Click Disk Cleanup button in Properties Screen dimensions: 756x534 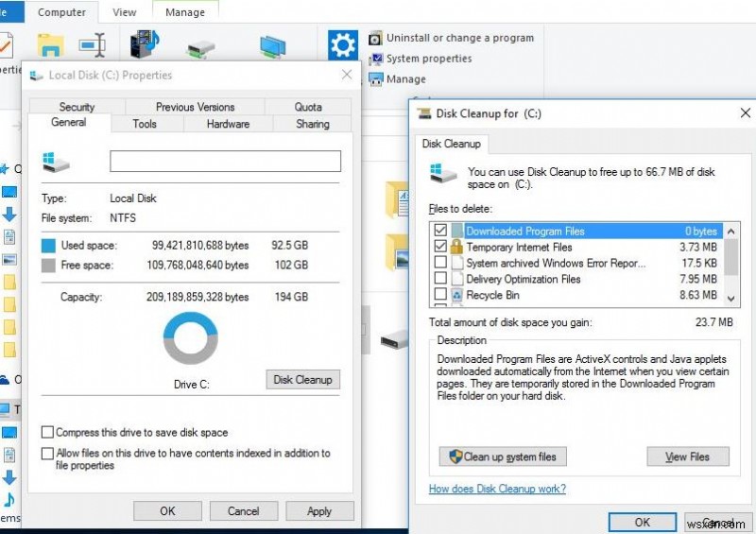302,380
